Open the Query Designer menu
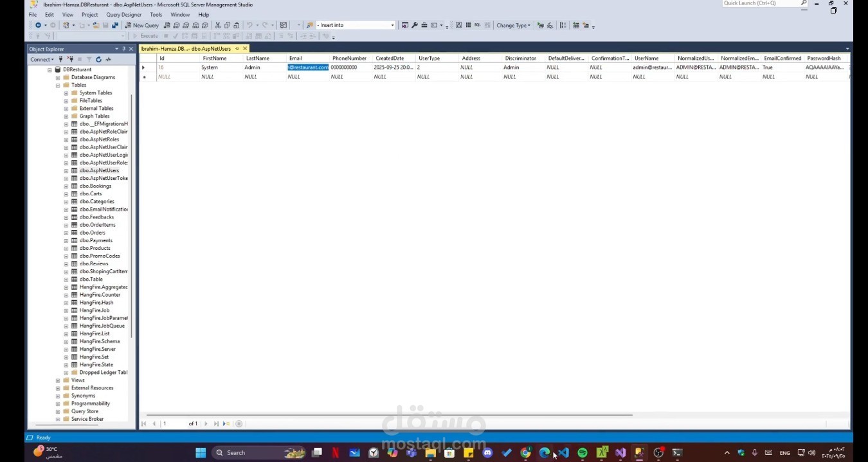The width and height of the screenshot is (868, 462). coord(124,14)
